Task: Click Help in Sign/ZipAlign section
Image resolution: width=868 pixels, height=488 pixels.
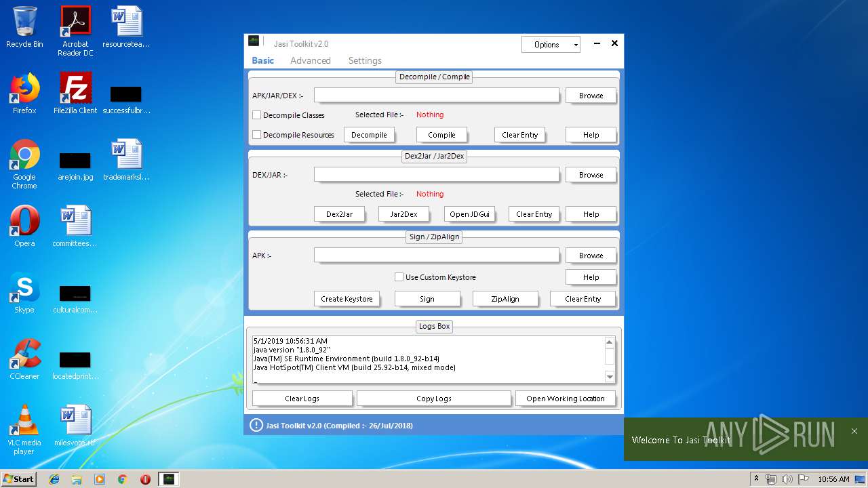Action: (591, 277)
